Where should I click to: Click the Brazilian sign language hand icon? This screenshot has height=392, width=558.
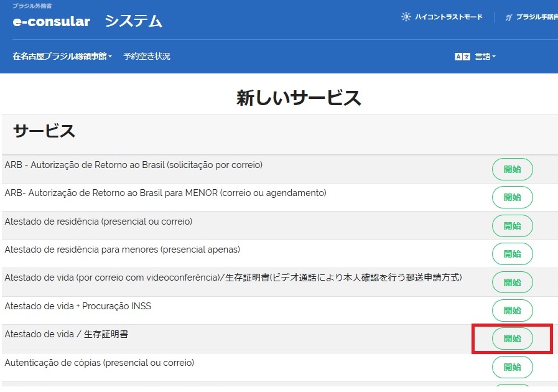509,17
